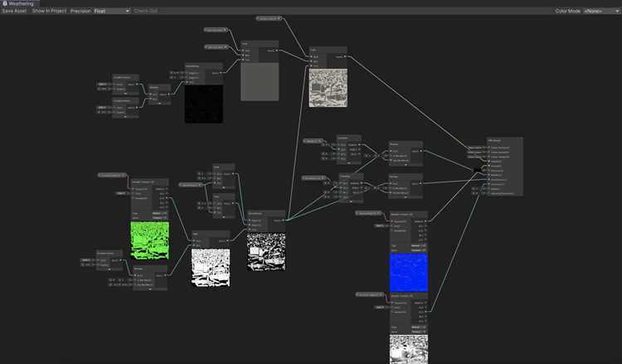Select the property pill wired to the blue-preview node

pyautogui.click(x=369, y=213)
